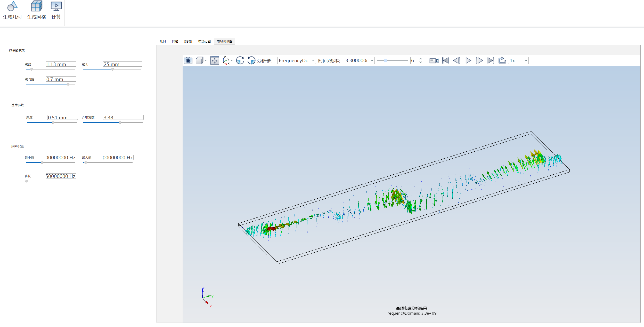
Task: Click the 线宽 field showing 1.13 mm
Action: coord(61,64)
